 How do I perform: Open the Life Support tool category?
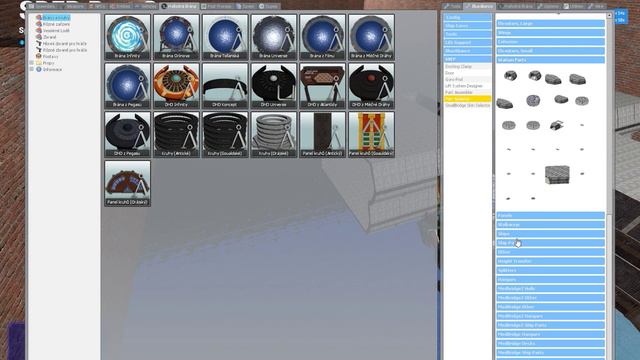tap(467, 42)
